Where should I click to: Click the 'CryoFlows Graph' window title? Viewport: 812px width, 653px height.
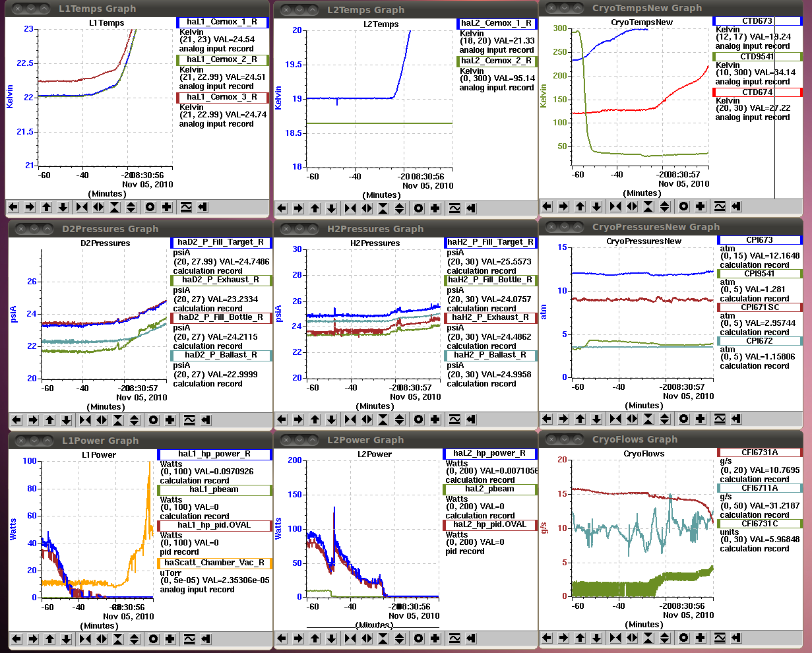[635, 439]
